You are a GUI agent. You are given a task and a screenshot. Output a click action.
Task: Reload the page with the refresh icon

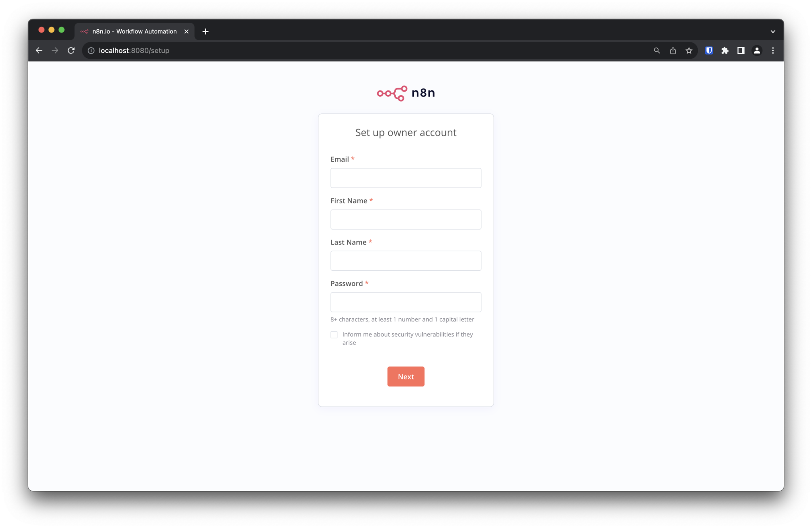point(71,50)
